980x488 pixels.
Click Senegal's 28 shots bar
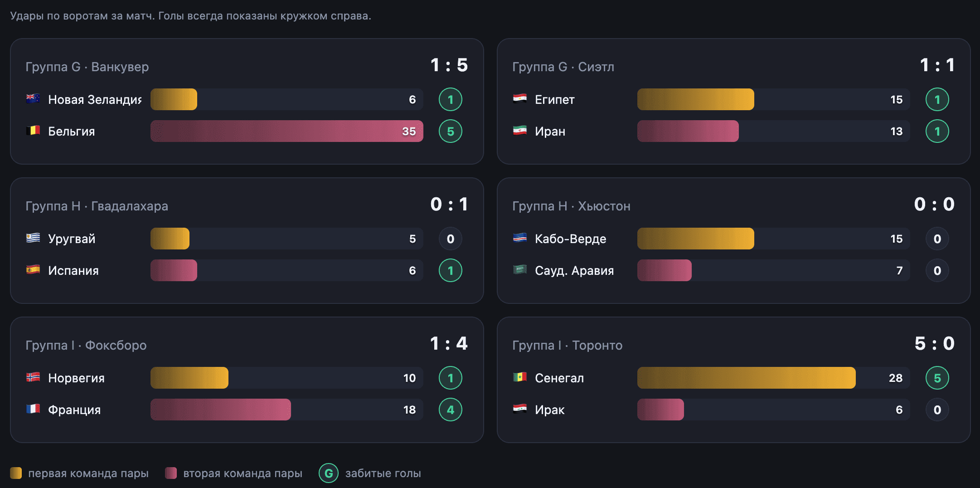(x=747, y=378)
